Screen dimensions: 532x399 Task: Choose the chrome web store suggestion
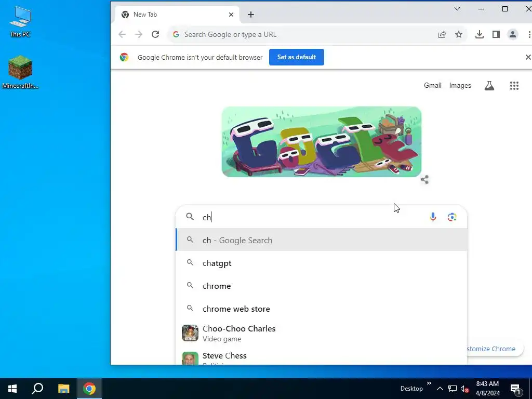321,309
